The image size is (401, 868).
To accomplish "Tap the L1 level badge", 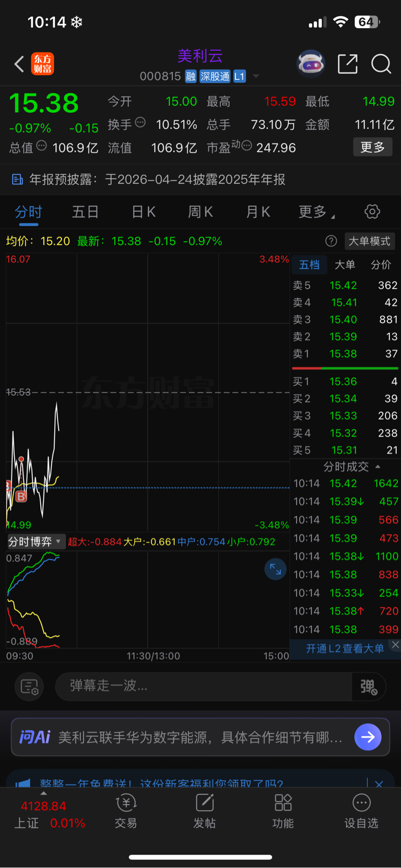I will [239, 77].
